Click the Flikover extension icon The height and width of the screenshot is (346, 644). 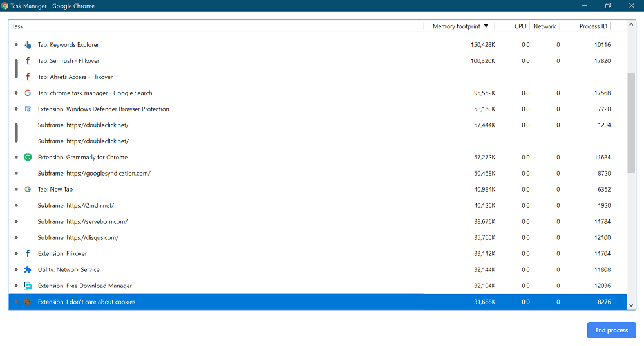(x=28, y=253)
